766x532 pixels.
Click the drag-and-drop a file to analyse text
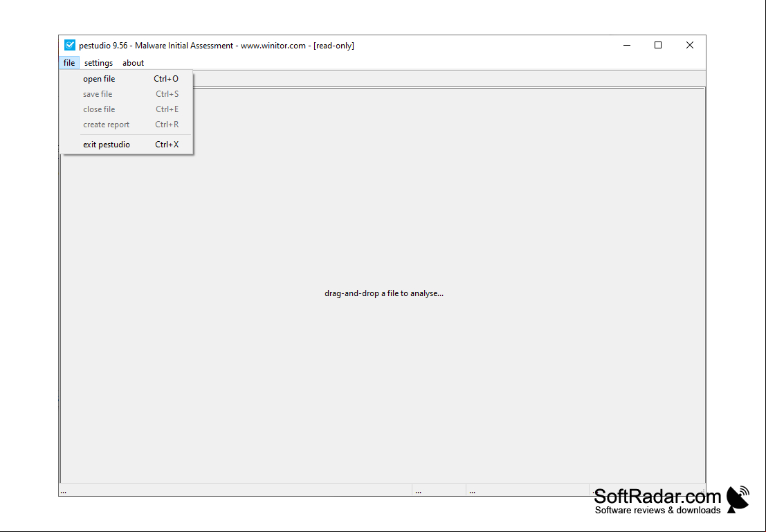(384, 293)
